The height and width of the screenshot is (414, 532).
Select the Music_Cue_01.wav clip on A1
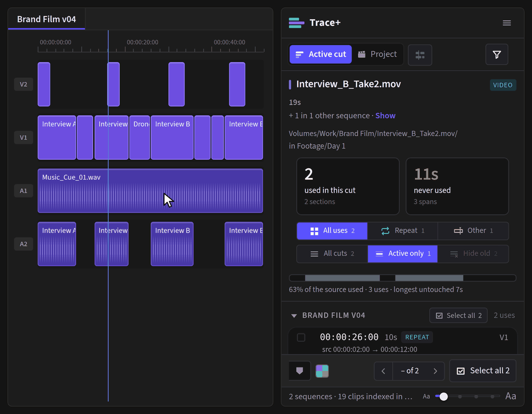[x=150, y=191]
